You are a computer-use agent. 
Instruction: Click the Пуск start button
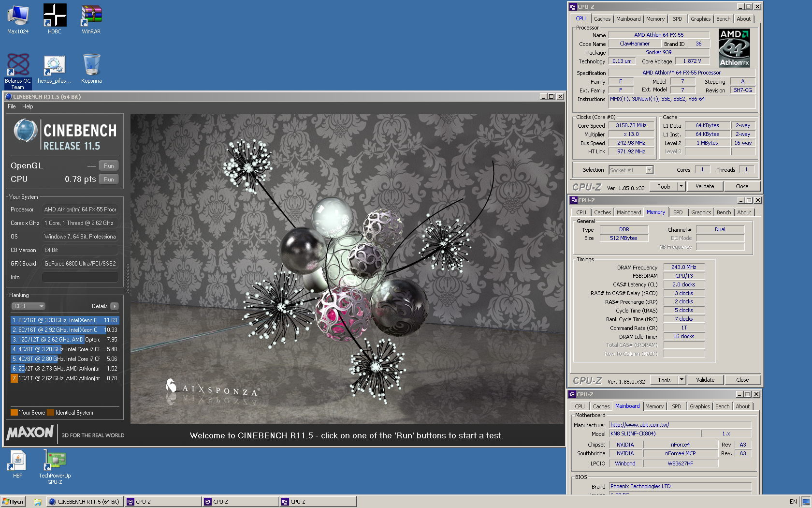pyautogui.click(x=13, y=502)
